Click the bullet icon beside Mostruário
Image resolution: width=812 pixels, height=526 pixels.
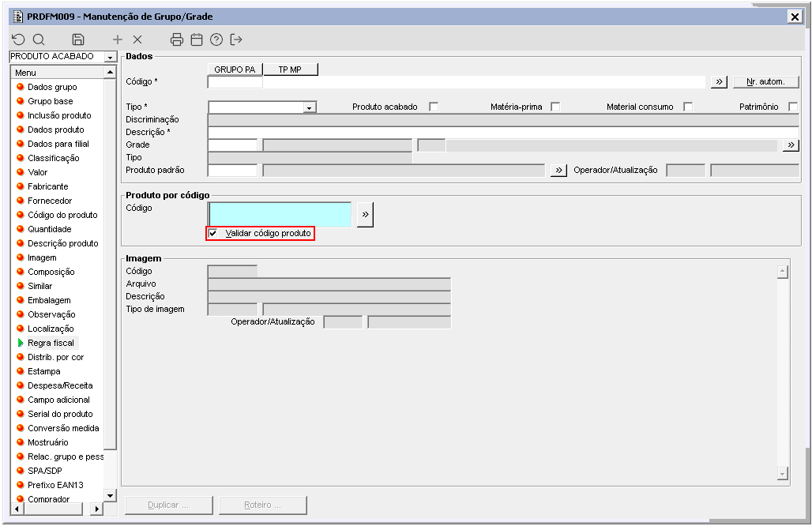tap(21, 442)
